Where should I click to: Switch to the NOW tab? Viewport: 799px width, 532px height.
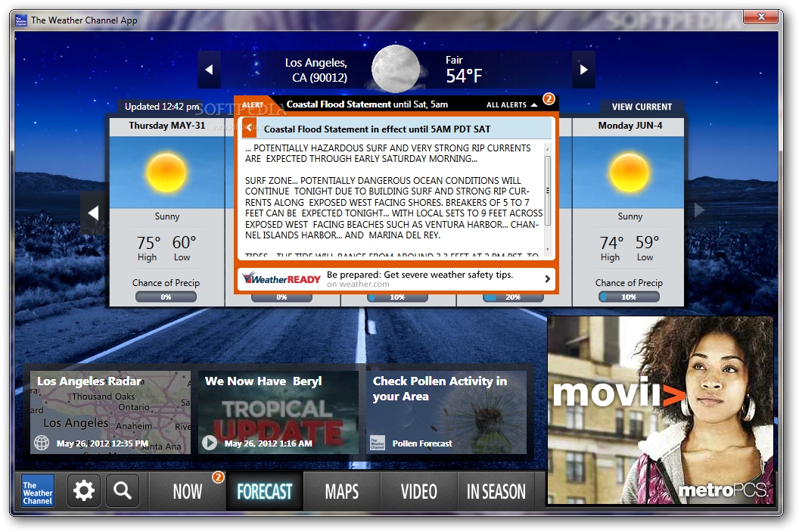pyautogui.click(x=188, y=492)
